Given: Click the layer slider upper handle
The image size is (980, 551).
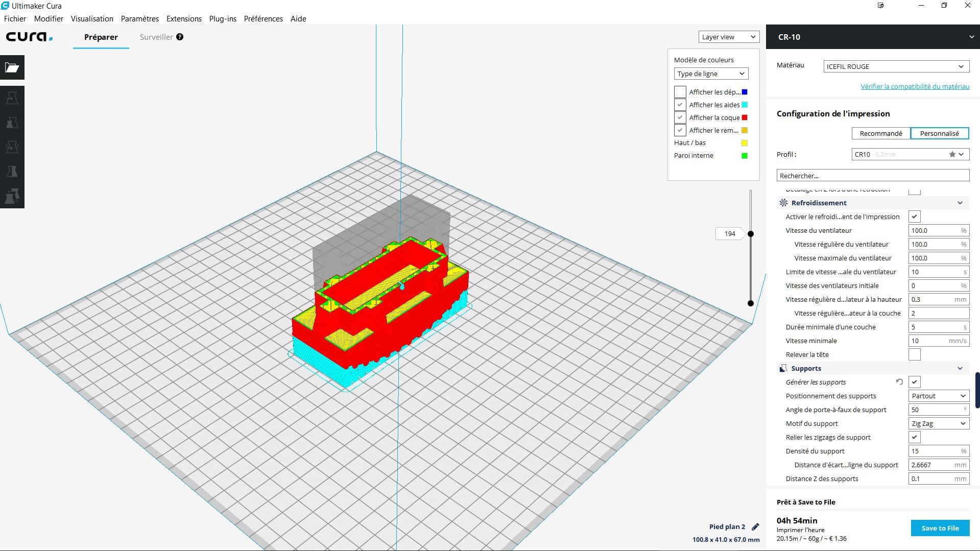Looking at the screenshot, I should 750,233.
